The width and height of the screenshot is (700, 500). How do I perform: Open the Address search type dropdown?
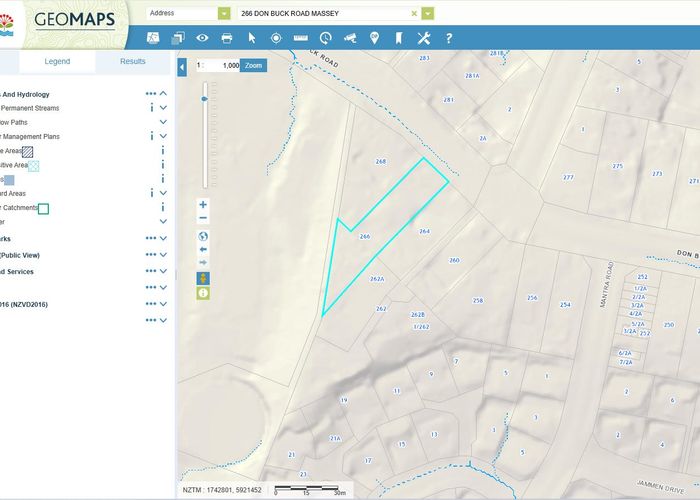[223, 14]
